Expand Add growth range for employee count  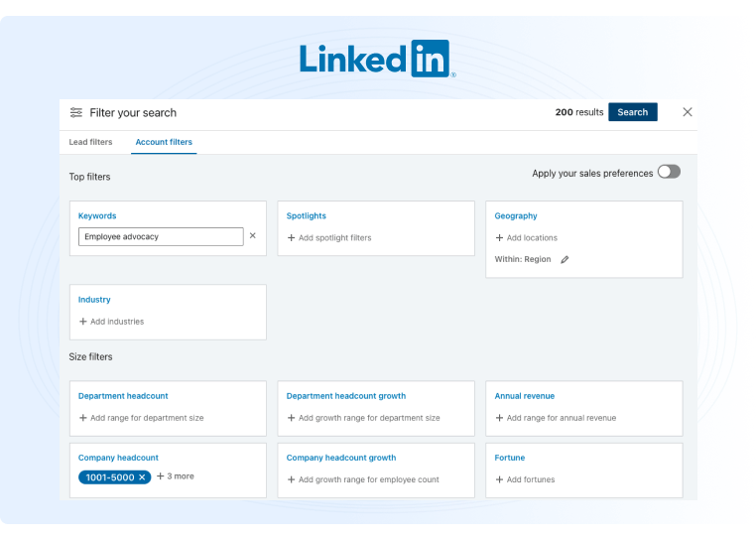[362, 479]
